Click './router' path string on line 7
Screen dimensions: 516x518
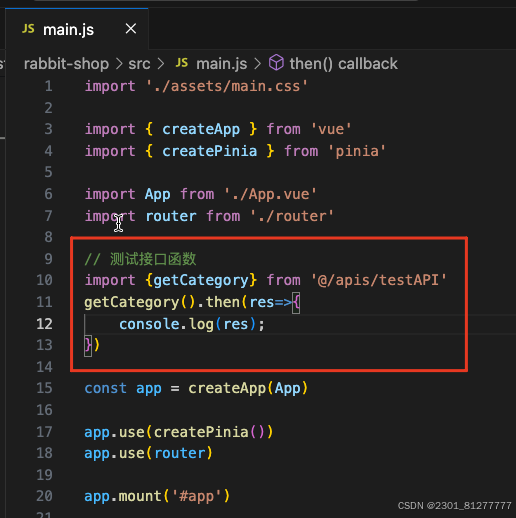tap(292, 216)
